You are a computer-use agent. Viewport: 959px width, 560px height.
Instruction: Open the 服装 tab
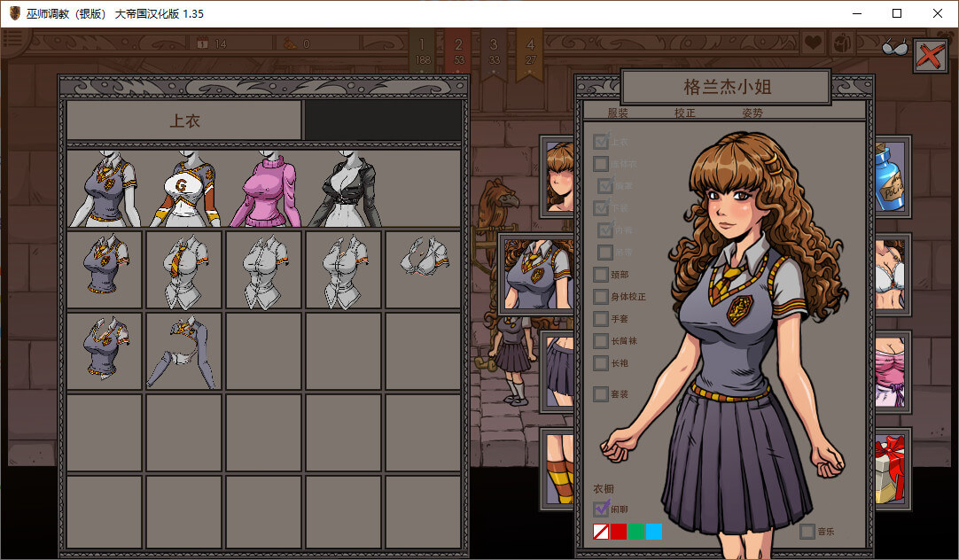[618, 113]
